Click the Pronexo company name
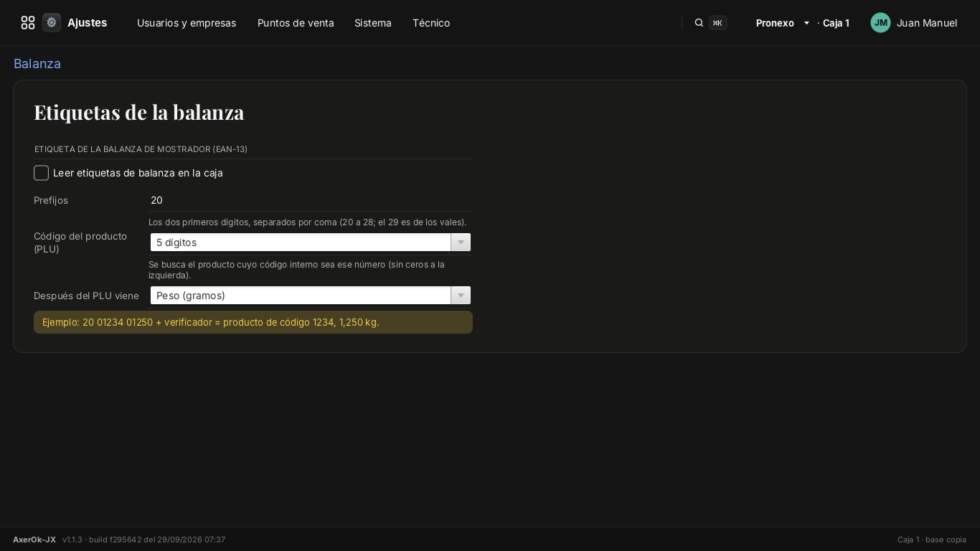This screenshot has width=980, height=551. [775, 23]
